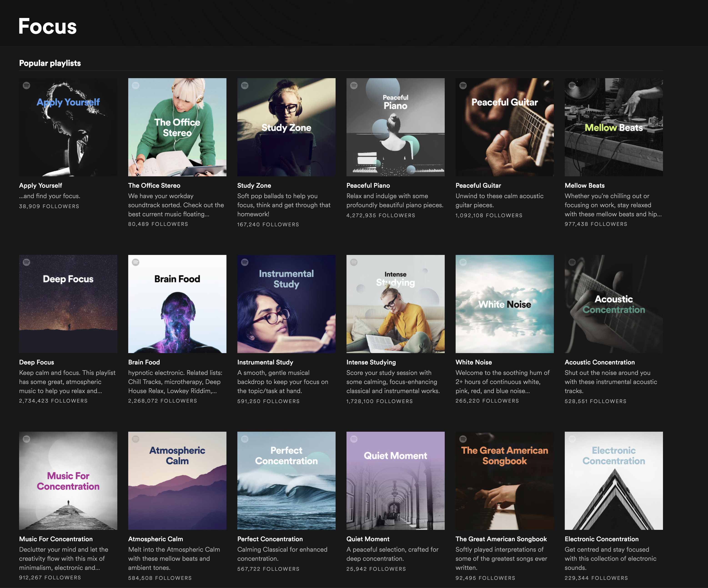Click the Spotify logo on Quiet Moment cover
Screen dimensions: 708x588
pos(354,439)
